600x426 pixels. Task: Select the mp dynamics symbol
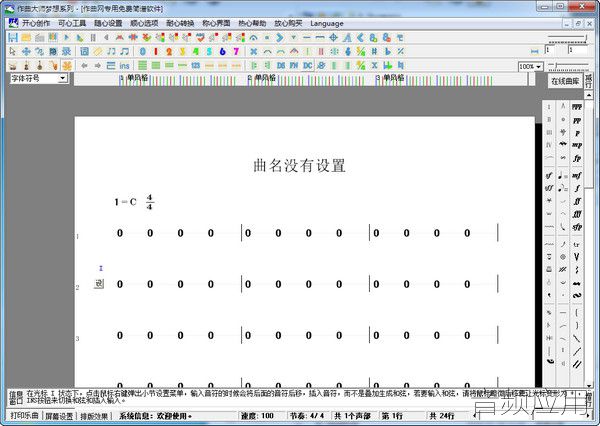click(577, 145)
